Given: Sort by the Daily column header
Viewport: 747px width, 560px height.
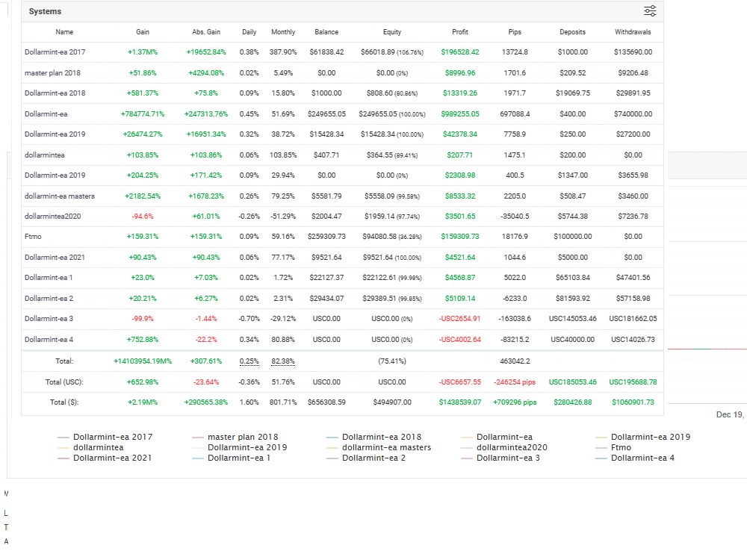Looking at the screenshot, I should pos(249,32).
